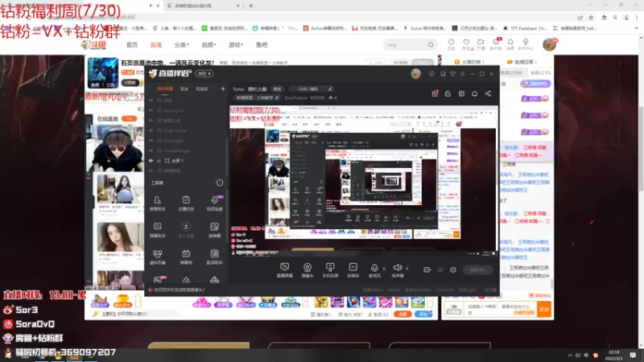This screenshot has width=644, height=362.
Task: Click the Douyu search box
Action: [411, 45]
